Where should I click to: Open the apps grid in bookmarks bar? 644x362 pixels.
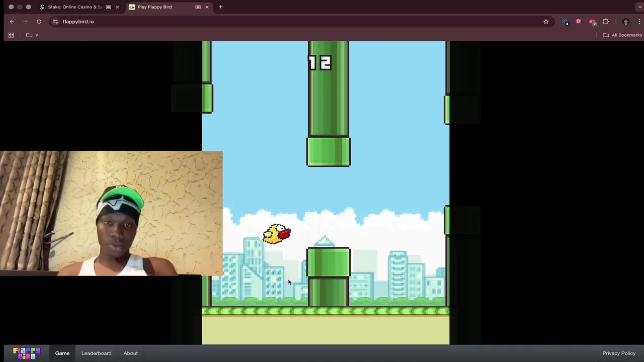pos(11,35)
